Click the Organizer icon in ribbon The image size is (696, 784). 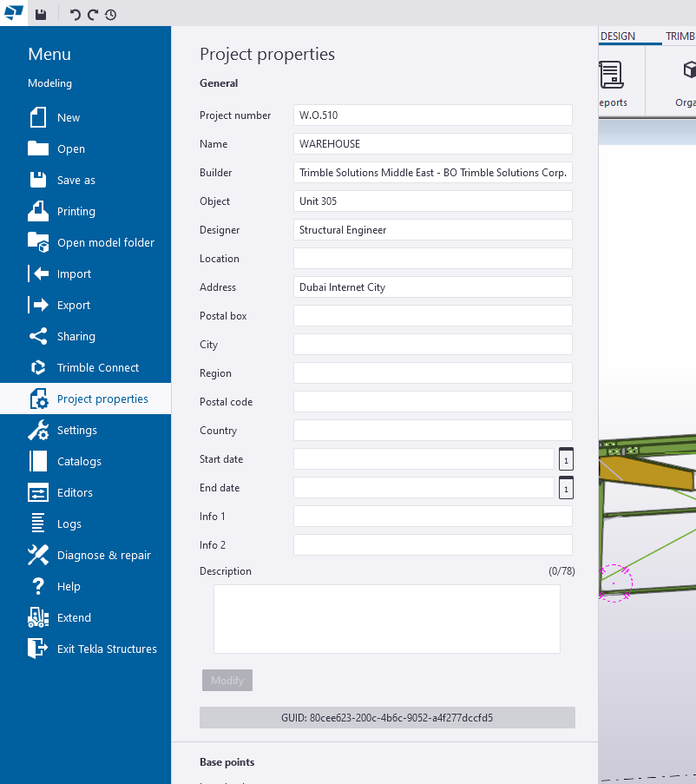(690, 70)
